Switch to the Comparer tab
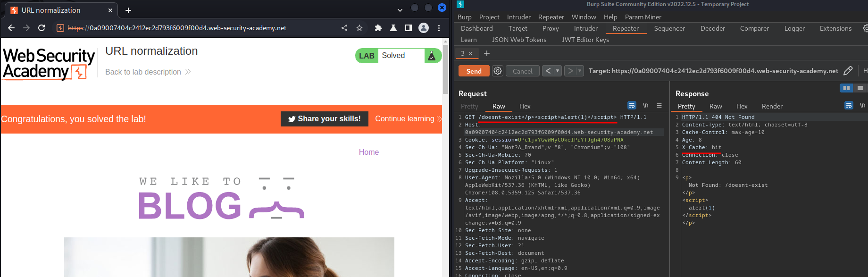 pyautogui.click(x=754, y=28)
